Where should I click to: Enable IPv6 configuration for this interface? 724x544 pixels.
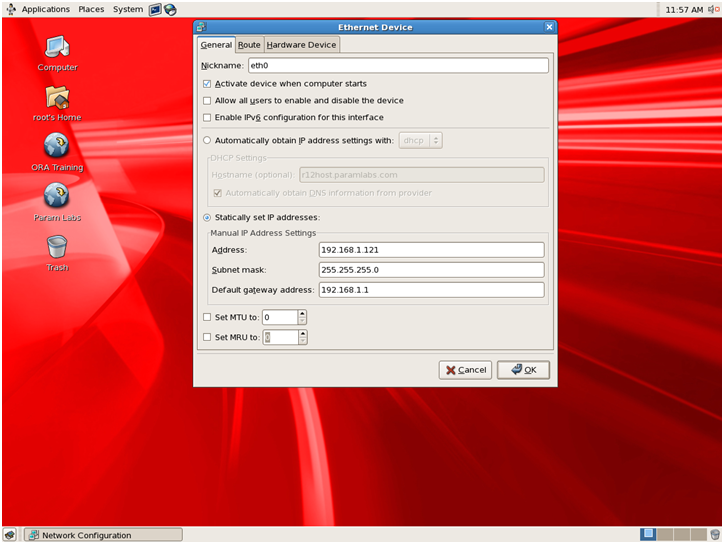[207, 117]
